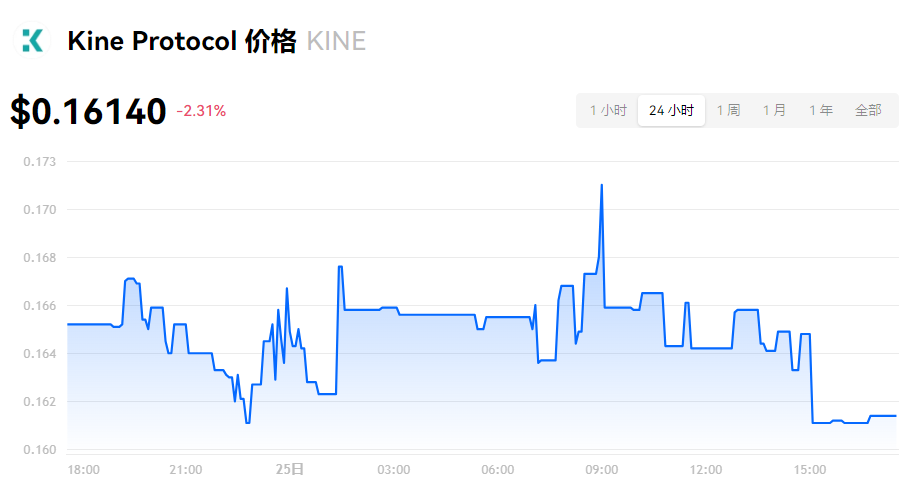The image size is (902, 487).
Task: Switch chart to 1 周 range
Action: [728, 110]
